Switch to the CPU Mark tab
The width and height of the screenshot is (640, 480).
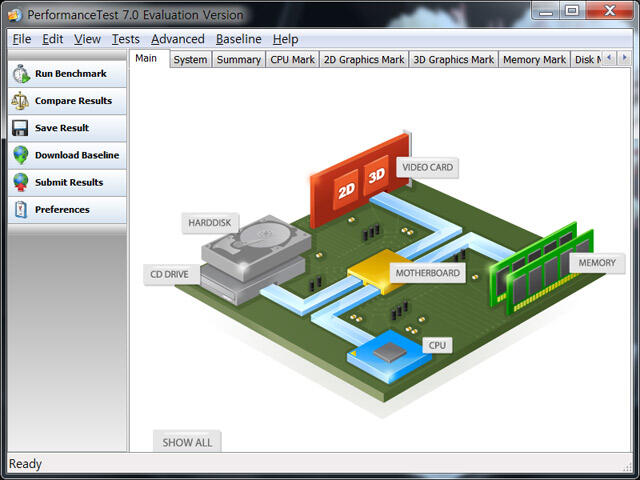click(x=293, y=60)
